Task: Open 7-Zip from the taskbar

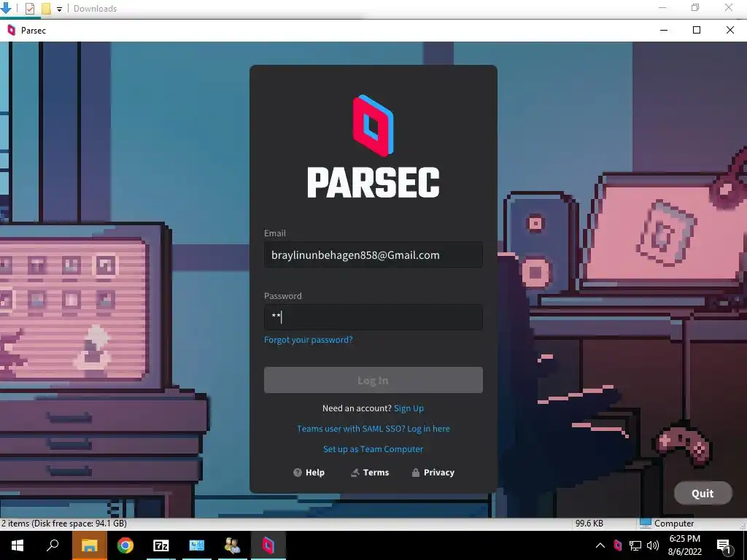Action: pyautogui.click(x=161, y=545)
